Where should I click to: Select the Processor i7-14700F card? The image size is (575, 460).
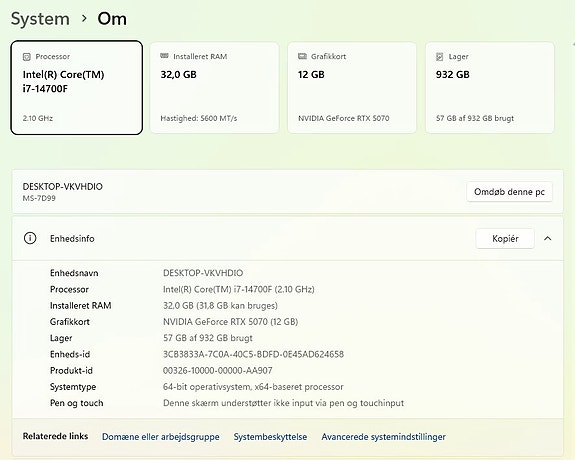(x=77, y=87)
